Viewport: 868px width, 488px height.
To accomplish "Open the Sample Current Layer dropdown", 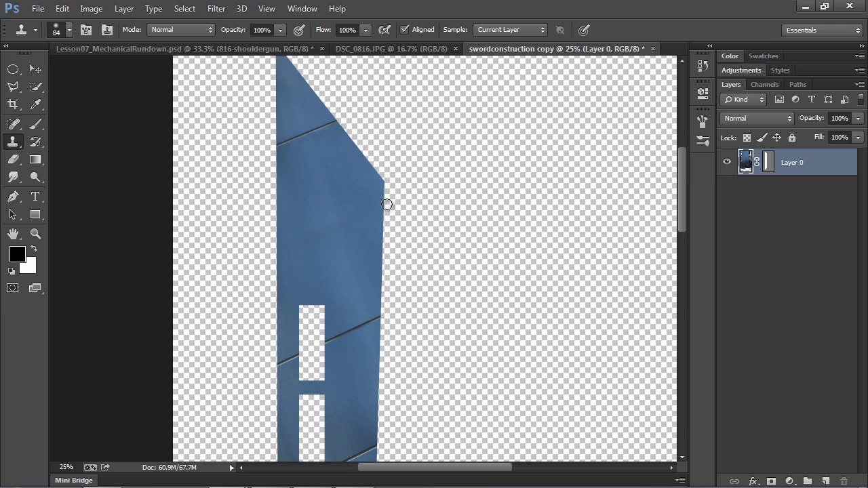I will [x=511, y=30].
